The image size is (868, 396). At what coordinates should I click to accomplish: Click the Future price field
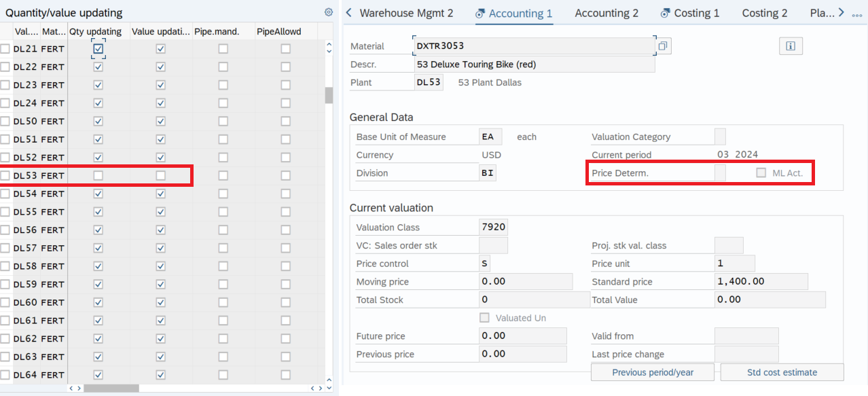[523, 336]
